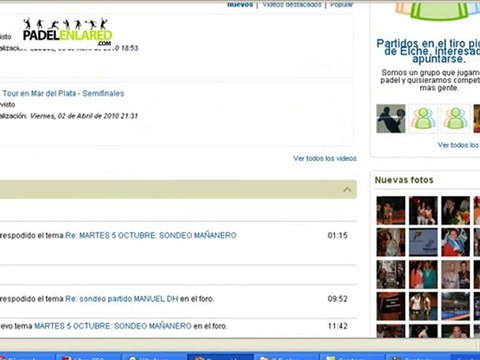Open the dark sign on red backdrop photo

pyautogui.click(x=391, y=306)
